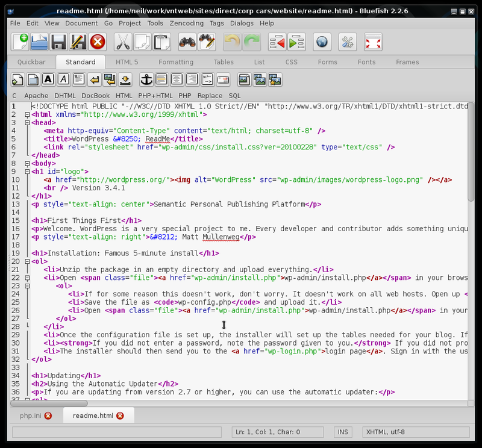This screenshot has width=482, height=448.
Task: Switch to the Tables toolbar tab
Action: point(224,62)
